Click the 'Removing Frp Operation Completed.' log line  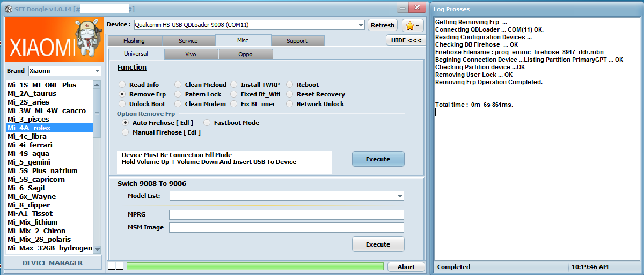coord(489,82)
